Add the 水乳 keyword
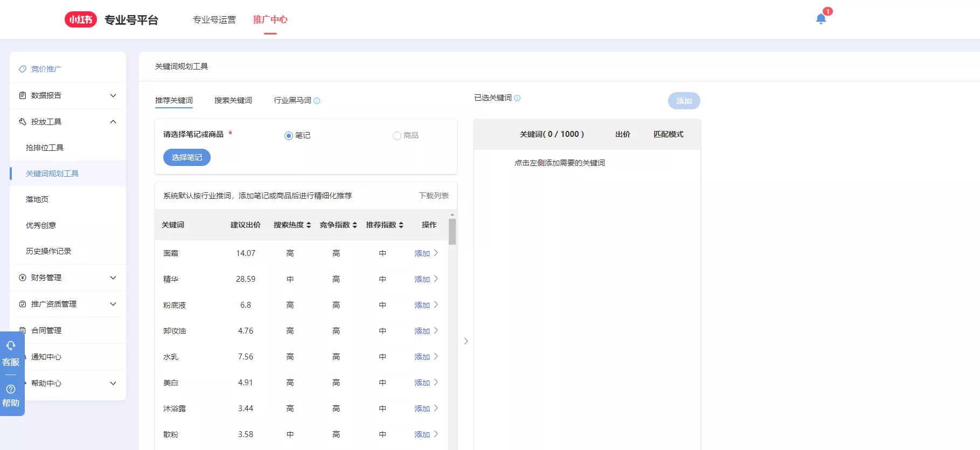This screenshot has height=450, width=980. pyautogui.click(x=426, y=357)
